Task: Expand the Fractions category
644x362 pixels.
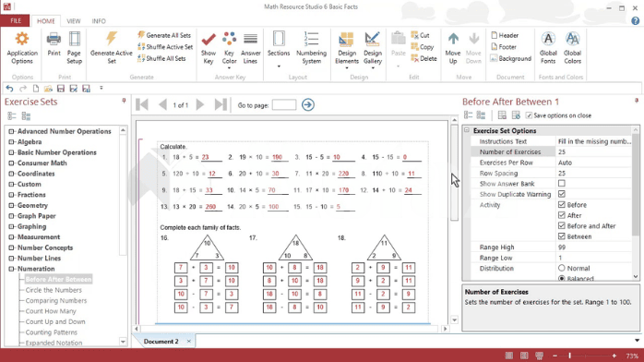Action: pos(11,195)
